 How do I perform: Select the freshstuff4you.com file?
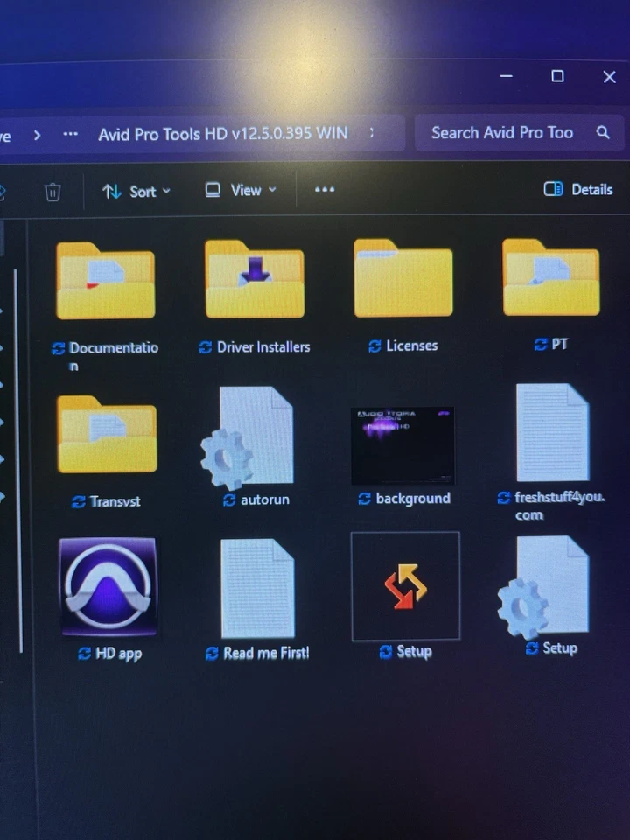point(552,431)
